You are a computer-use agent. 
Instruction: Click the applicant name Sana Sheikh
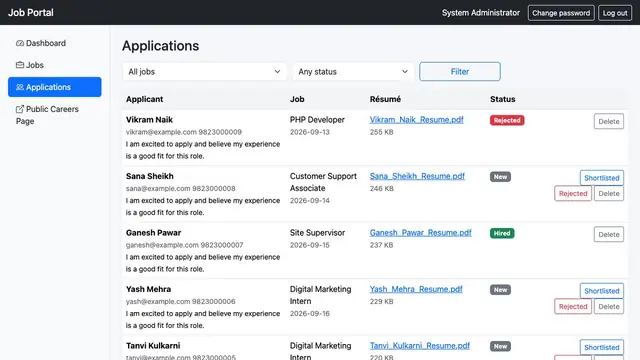pyautogui.click(x=150, y=176)
